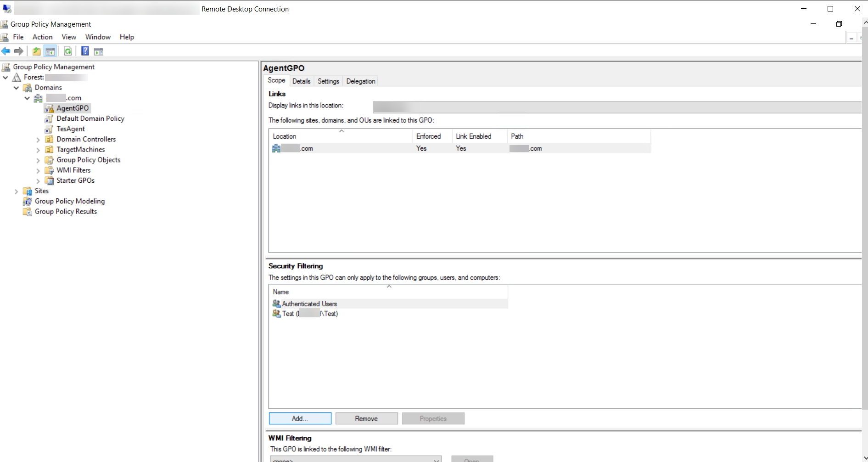Screen dimensions: 868x462
Task: Expand the WMI Filters node
Action: click(x=38, y=170)
